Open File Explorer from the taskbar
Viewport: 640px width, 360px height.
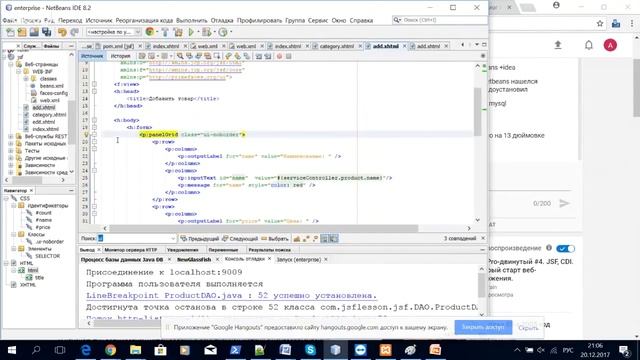pos(136,350)
